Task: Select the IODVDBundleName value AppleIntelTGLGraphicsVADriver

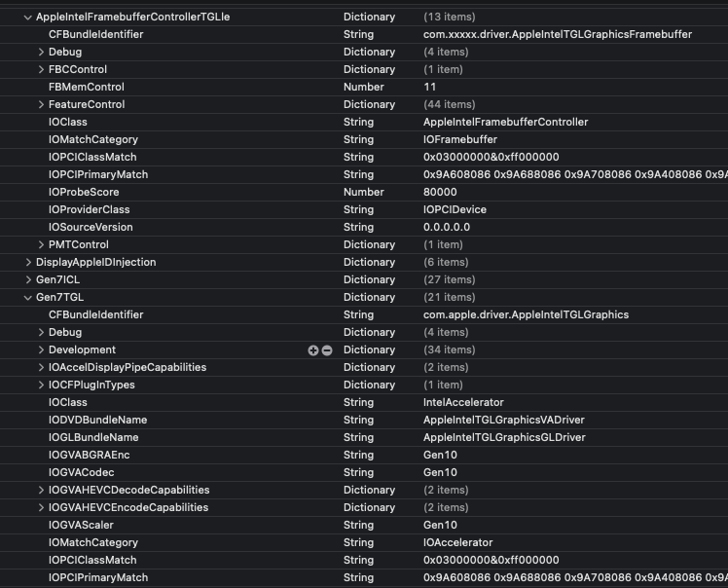Action: pyautogui.click(x=504, y=420)
